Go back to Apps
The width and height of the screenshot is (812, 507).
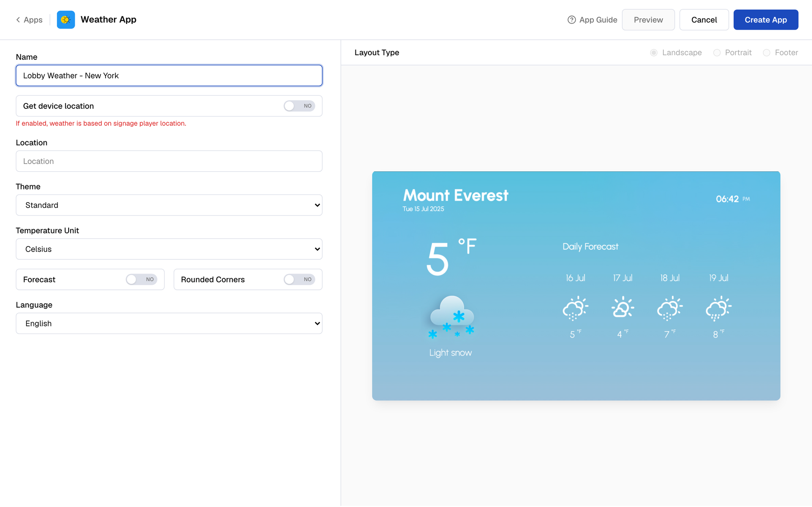[29, 20]
